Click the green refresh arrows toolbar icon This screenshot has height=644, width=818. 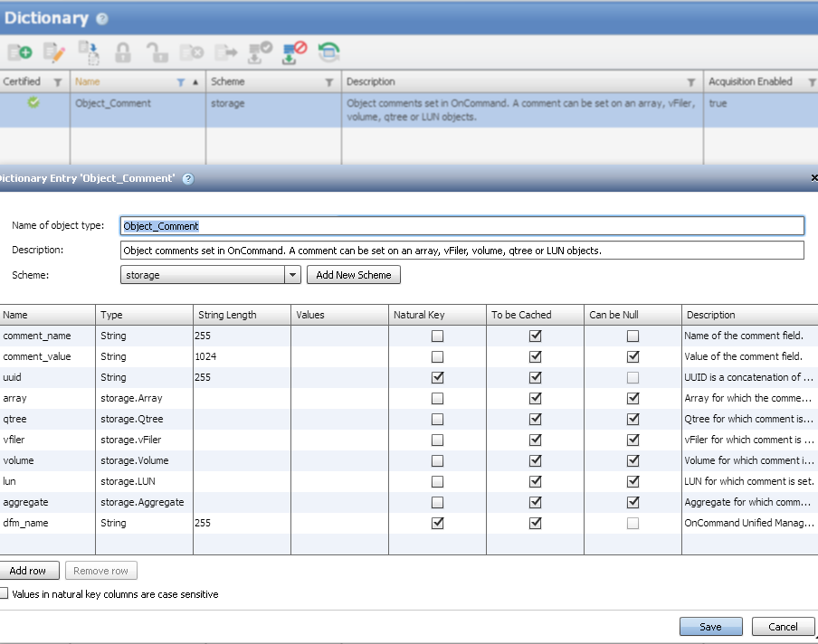tap(329, 52)
